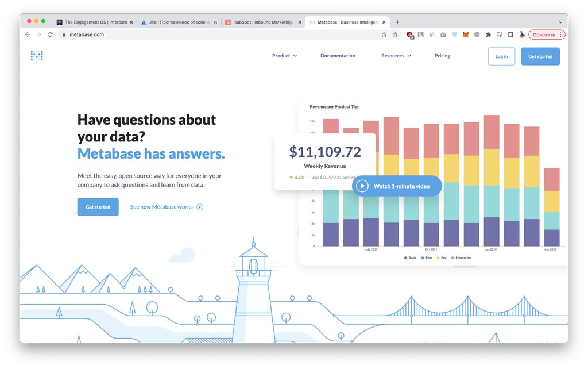Play the Watch 1-minute video button
The height and width of the screenshot is (369, 588).
[397, 186]
